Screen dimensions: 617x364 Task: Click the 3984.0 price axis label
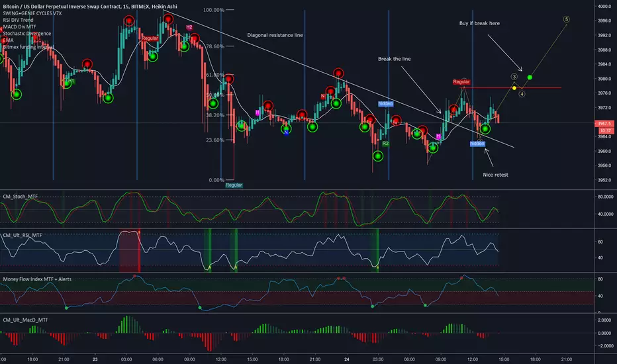604,64
